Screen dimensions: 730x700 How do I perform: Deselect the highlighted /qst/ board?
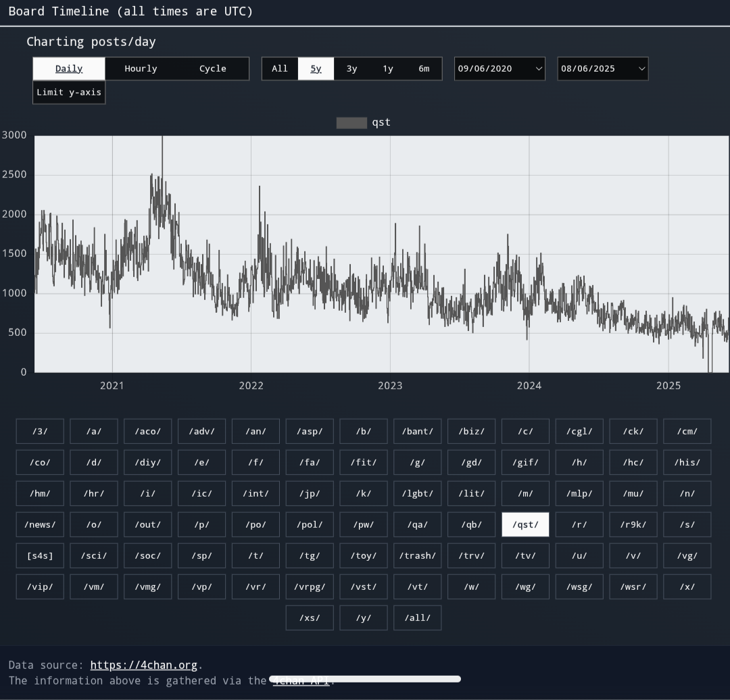[x=526, y=524]
